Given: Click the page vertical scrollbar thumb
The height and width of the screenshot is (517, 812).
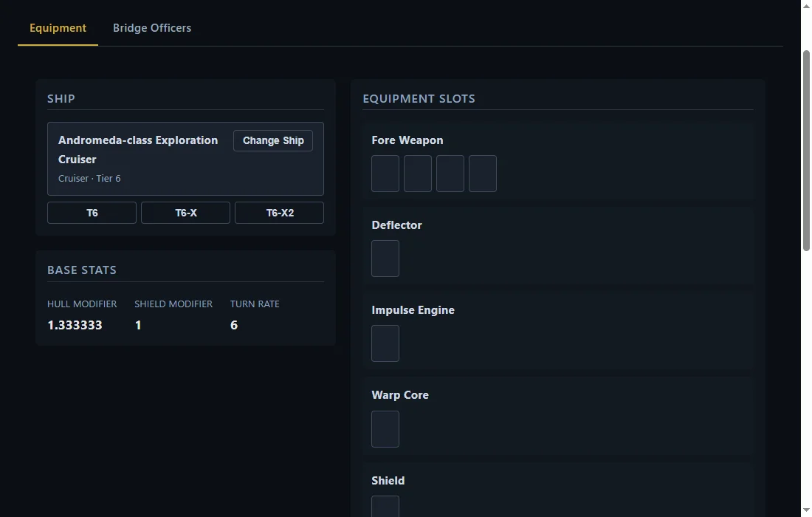Looking at the screenshot, I should 806,150.
